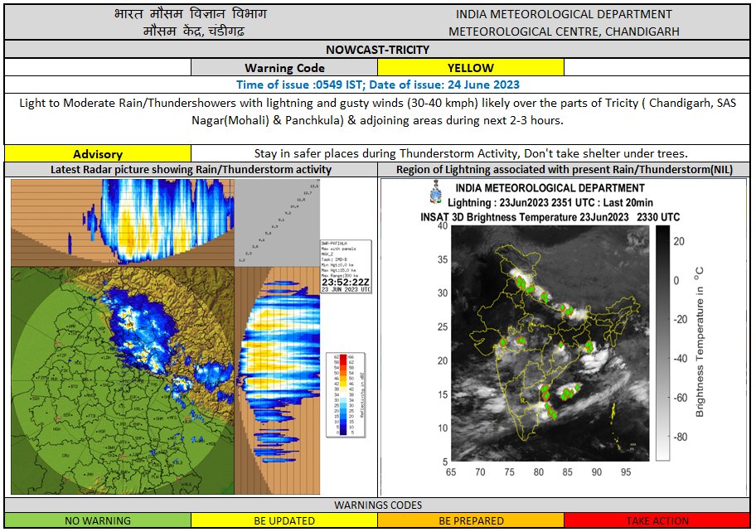The height and width of the screenshot is (532, 756).
Task: Click the radar height scale gray panel
Action: [x=277, y=222]
